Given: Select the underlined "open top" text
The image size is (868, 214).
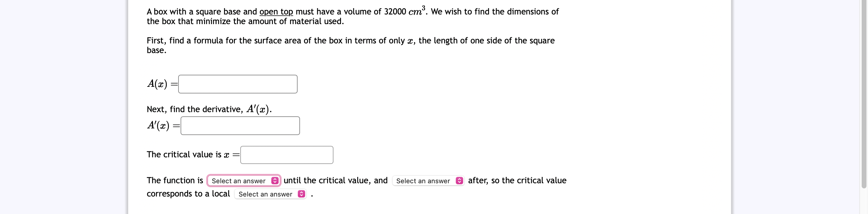Looking at the screenshot, I should point(276,11).
